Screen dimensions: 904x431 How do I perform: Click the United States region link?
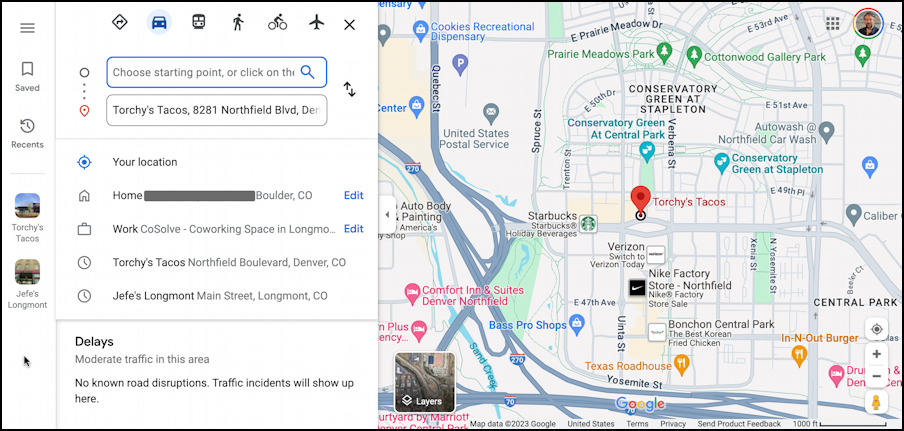[x=591, y=424]
